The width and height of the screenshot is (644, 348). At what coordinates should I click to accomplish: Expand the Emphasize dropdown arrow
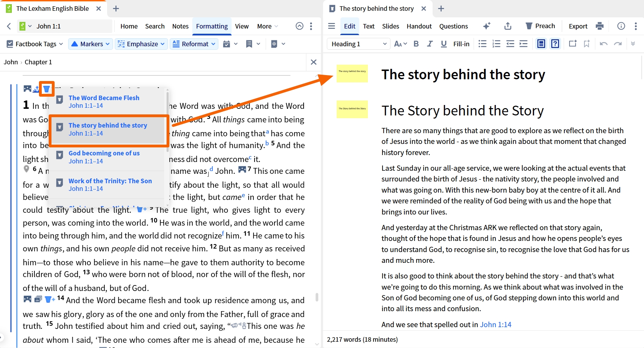pyautogui.click(x=163, y=44)
